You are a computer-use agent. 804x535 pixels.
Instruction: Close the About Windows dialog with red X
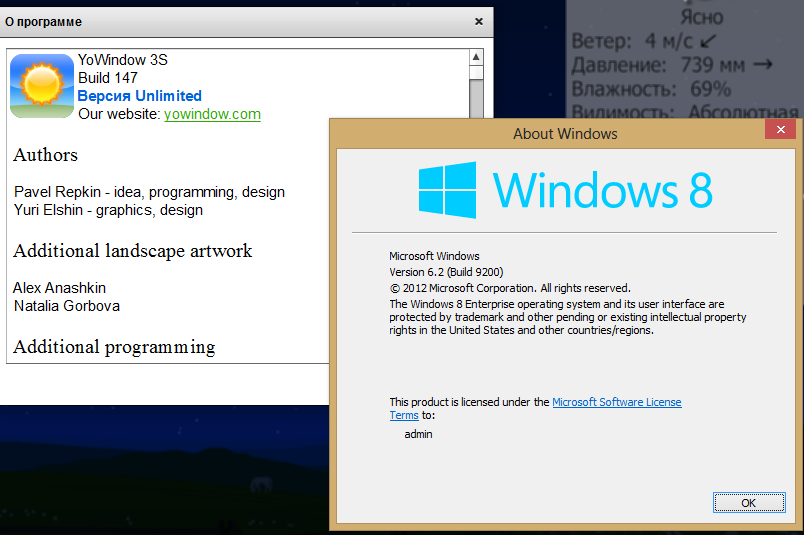780,132
